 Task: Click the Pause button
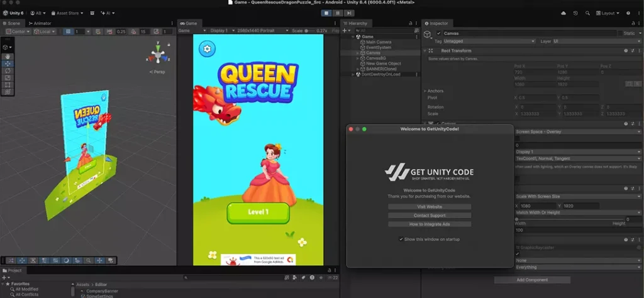(338, 13)
